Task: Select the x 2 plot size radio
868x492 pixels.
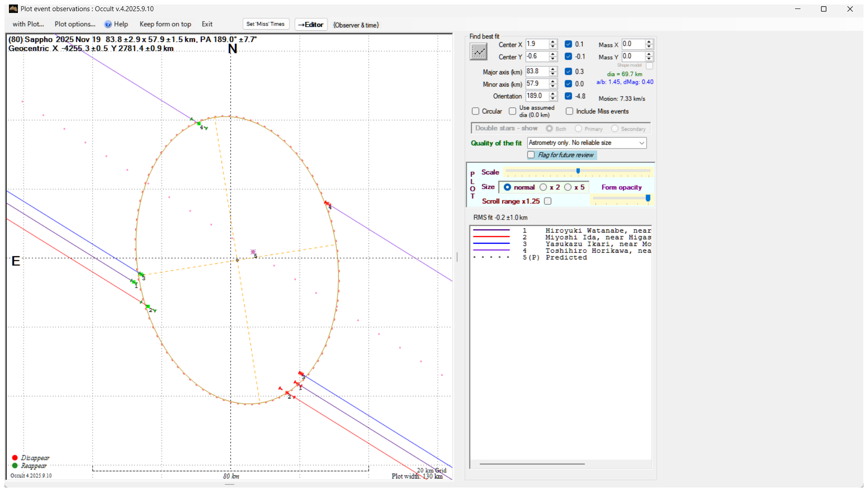Action: pos(543,187)
